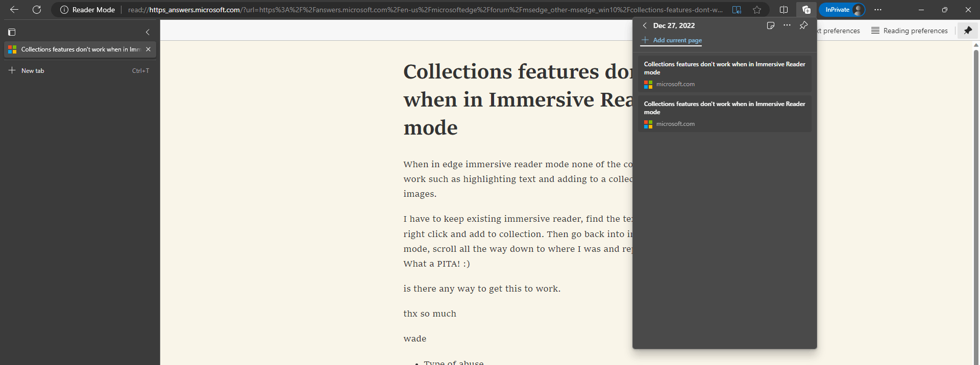Open the InPrivate profile menu
Image resolution: width=980 pixels, height=365 pixels.
click(842, 10)
